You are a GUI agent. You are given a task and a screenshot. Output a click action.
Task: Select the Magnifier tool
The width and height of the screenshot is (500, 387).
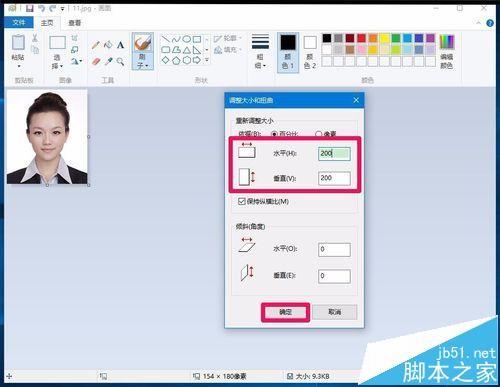tap(120, 61)
